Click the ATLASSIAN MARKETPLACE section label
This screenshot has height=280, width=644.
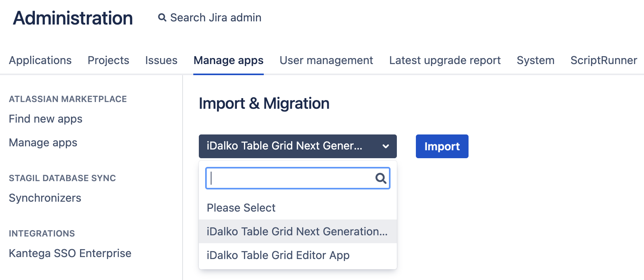click(68, 99)
